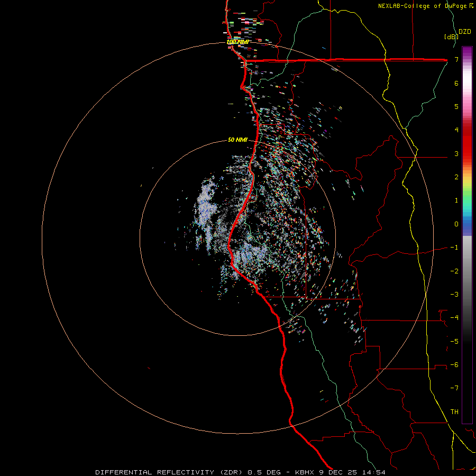This screenshot has width=476, height=476.
Task: Click the 5 dB tick label on the legend
Action: [456, 106]
